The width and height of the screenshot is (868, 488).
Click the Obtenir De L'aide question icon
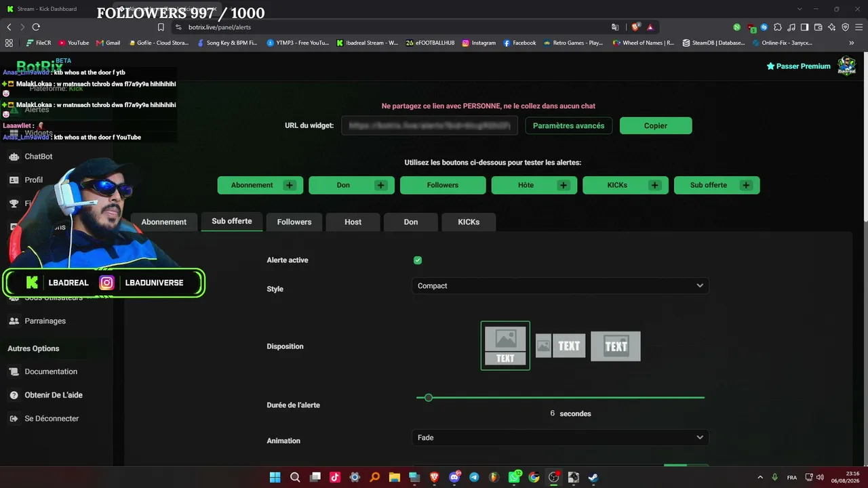click(x=14, y=395)
